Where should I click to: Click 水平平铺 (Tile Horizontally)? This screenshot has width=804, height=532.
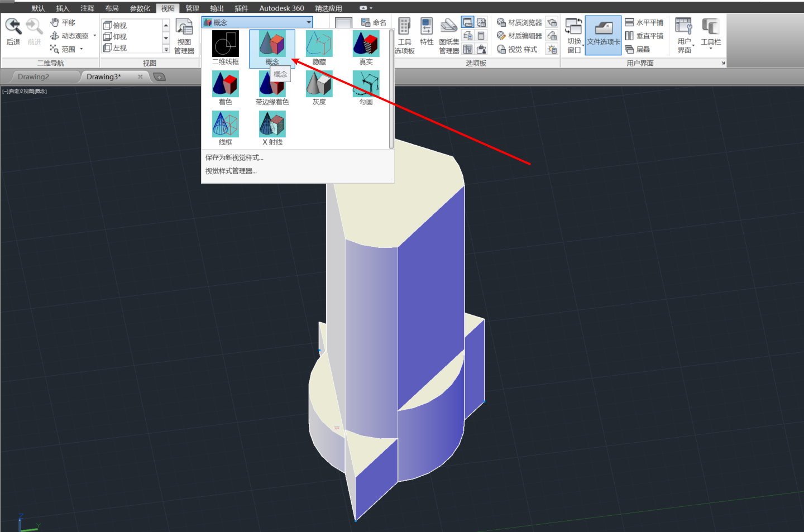point(644,22)
